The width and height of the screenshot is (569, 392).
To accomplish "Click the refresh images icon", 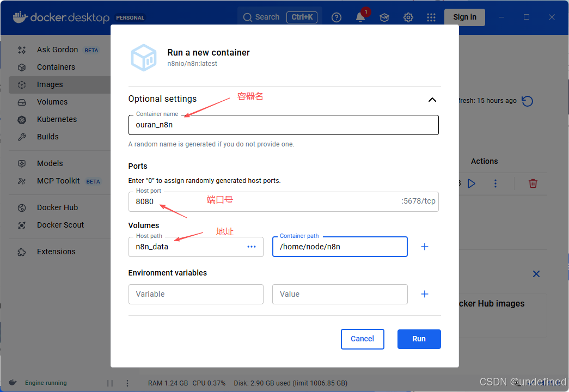I will click(527, 101).
